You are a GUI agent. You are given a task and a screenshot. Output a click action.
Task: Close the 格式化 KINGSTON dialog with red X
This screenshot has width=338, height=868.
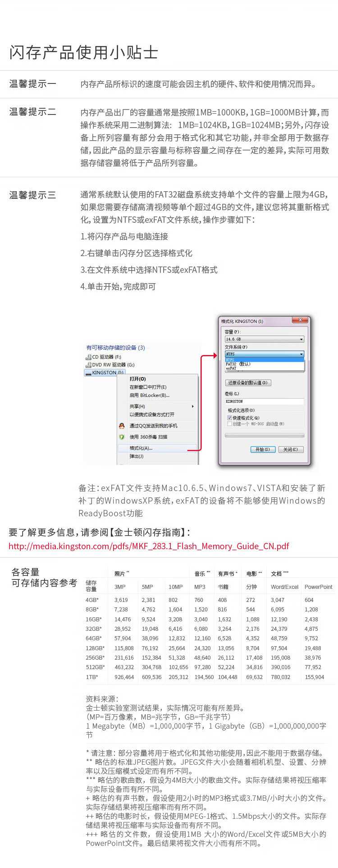[300, 320]
